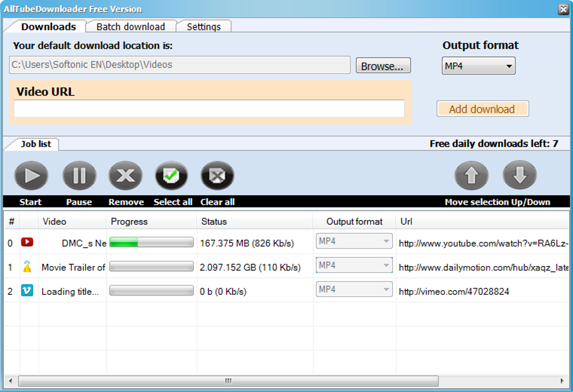Select the Job list tab
This screenshot has width=573, height=392.
36,144
